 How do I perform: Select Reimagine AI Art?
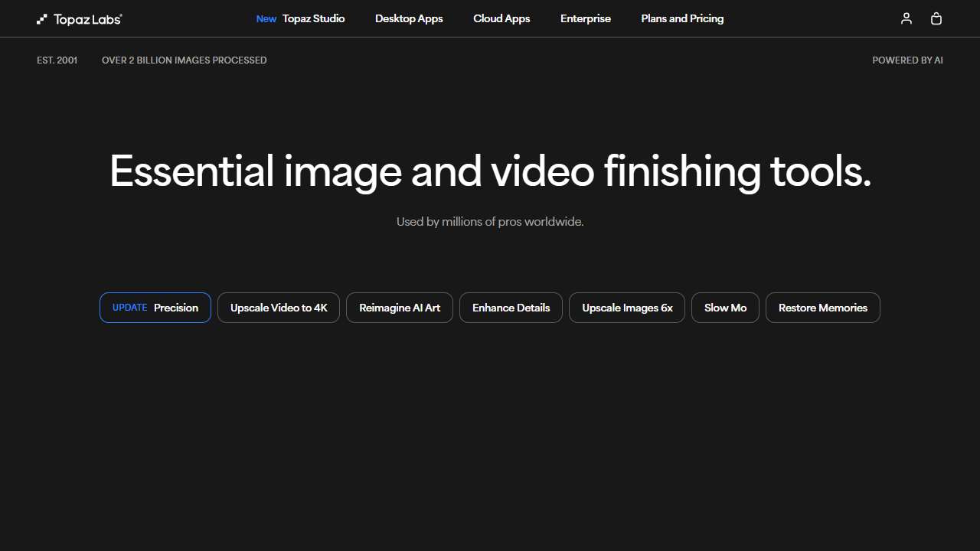399,308
